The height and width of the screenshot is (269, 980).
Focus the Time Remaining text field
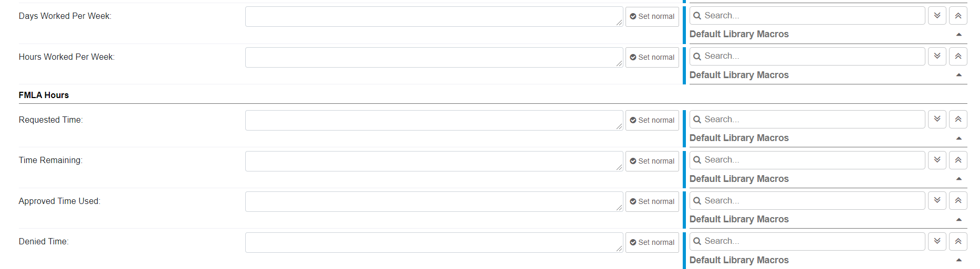[434, 161]
